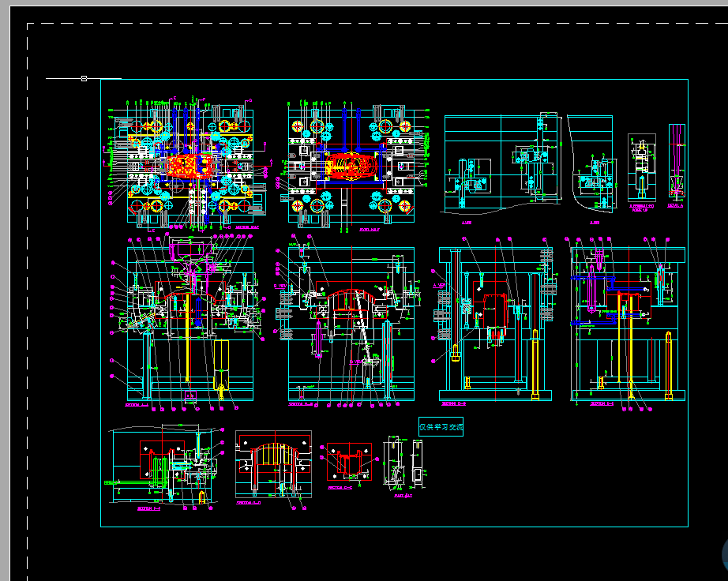Click the DETAIL A label at top right

tap(675, 205)
